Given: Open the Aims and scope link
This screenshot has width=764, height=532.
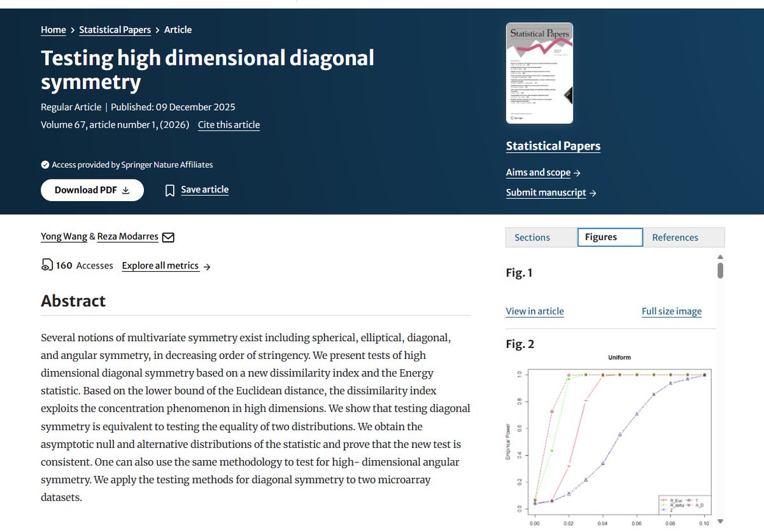Looking at the screenshot, I should click(538, 172).
